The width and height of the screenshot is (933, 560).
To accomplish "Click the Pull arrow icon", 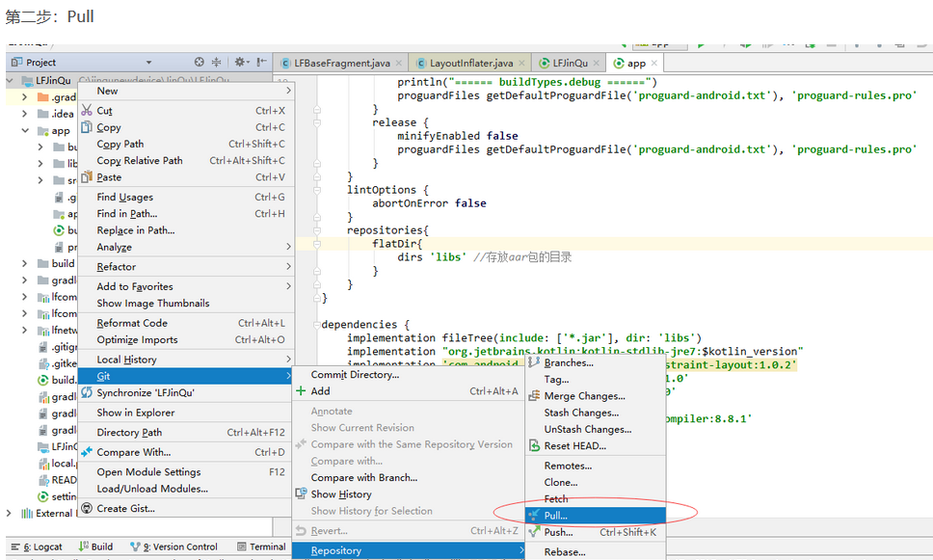I will tap(534, 515).
